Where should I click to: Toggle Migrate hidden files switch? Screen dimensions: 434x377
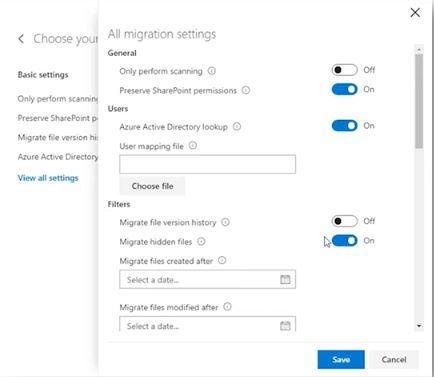[x=344, y=240]
